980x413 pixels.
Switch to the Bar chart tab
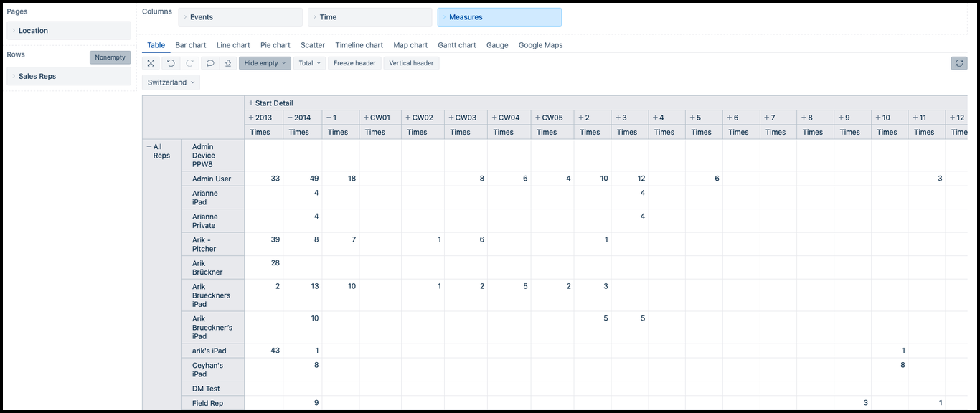(190, 45)
